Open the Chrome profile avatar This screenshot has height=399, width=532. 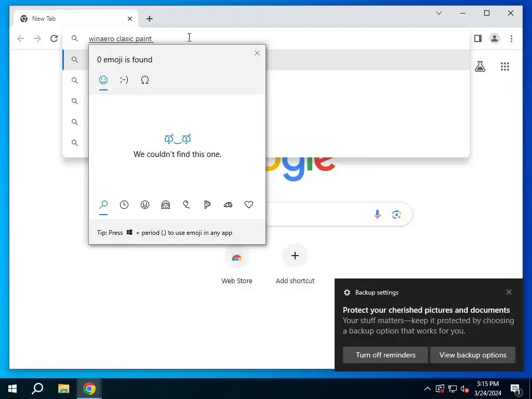point(495,38)
